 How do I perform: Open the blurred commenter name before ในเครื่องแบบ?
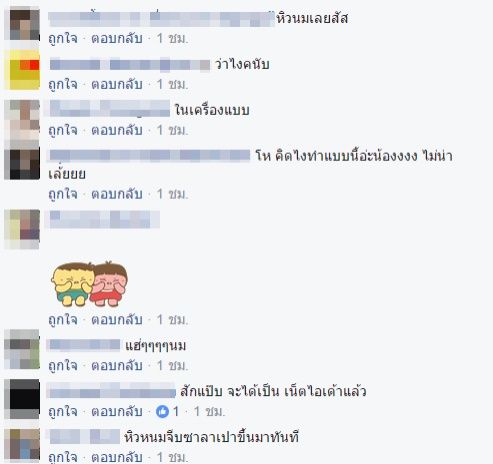[110, 109]
